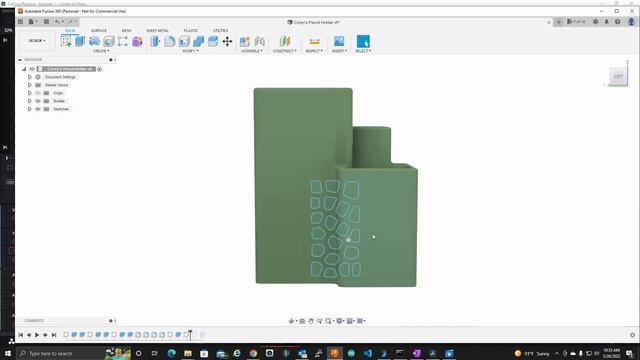Switch to the Plastic tab
The width and height of the screenshot is (640, 360).
coord(191,31)
